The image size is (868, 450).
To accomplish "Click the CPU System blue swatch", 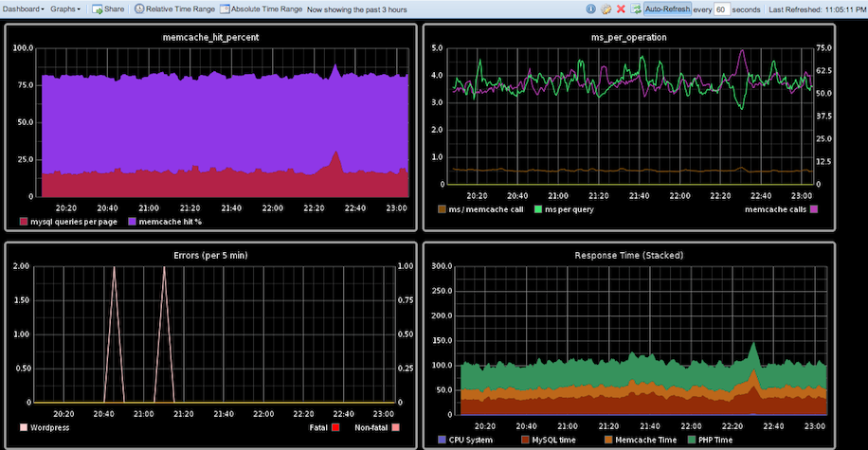I will [442, 440].
